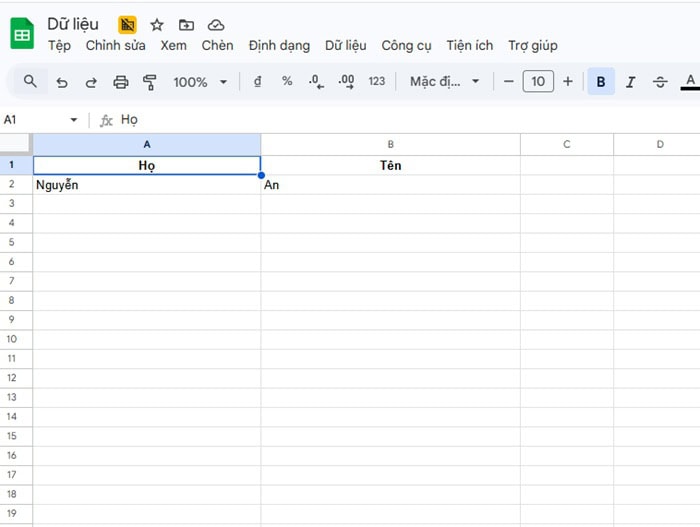700x527 pixels.
Task: Open the move to folder icon
Action: tap(186, 25)
